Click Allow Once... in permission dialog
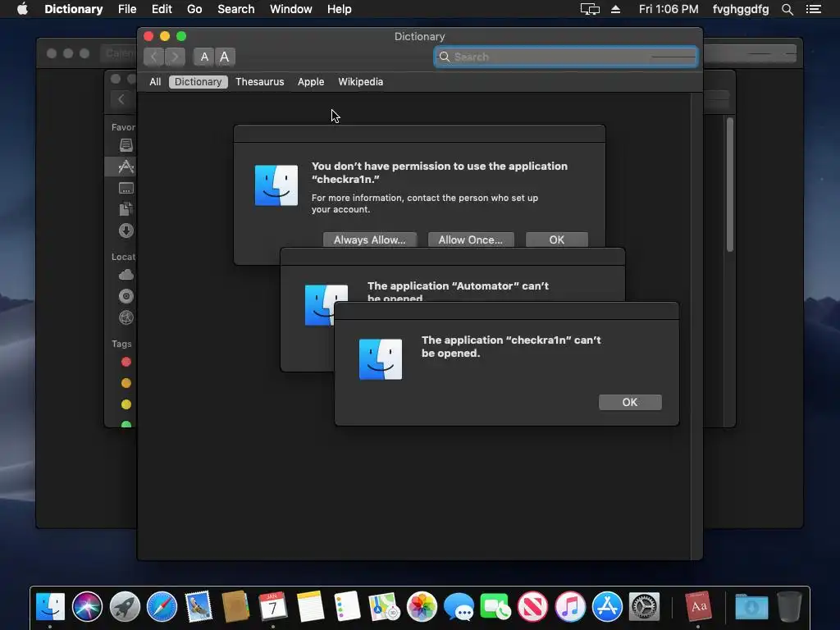 point(471,240)
